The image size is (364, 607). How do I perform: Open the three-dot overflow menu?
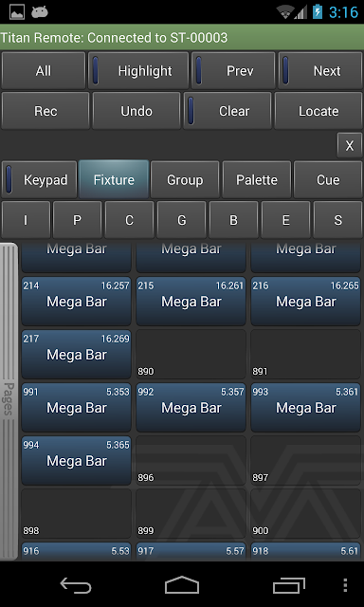tap(345, 585)
